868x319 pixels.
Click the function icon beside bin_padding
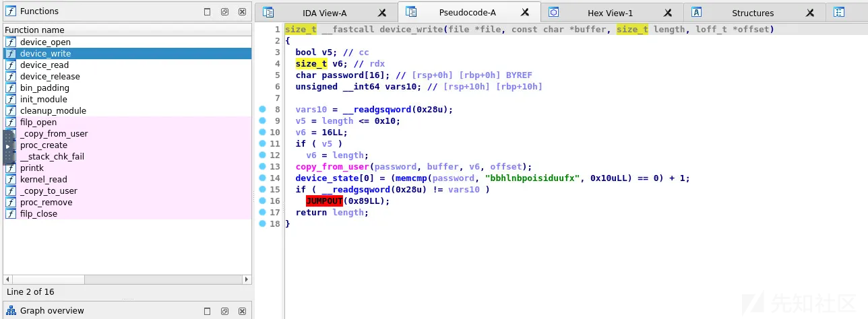pyautogui.click(x=11, y=87)
